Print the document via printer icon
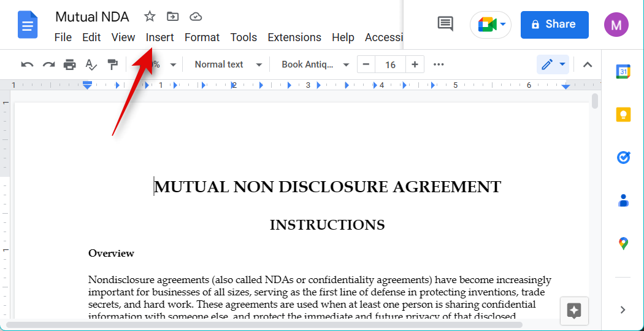The height and width of the screenshot is (331, 644). pyautogui.click(x=70, y=64)
